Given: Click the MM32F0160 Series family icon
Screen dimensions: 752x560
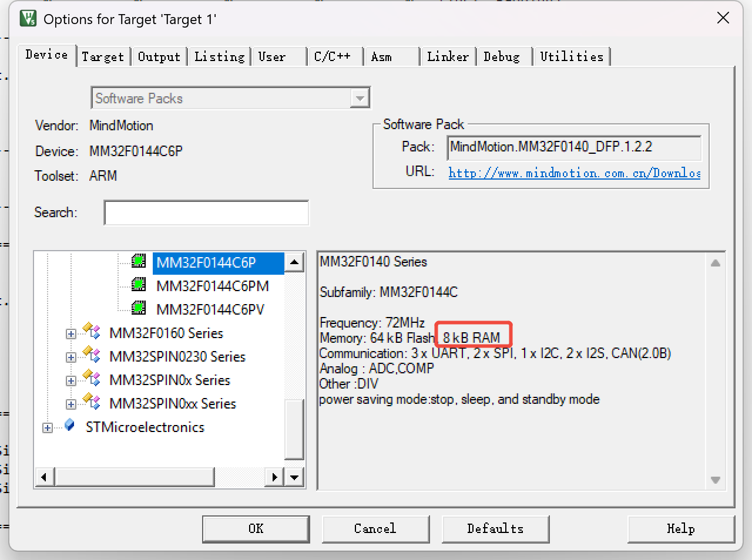Looking at the screenshot, I should tap(92, 332).
